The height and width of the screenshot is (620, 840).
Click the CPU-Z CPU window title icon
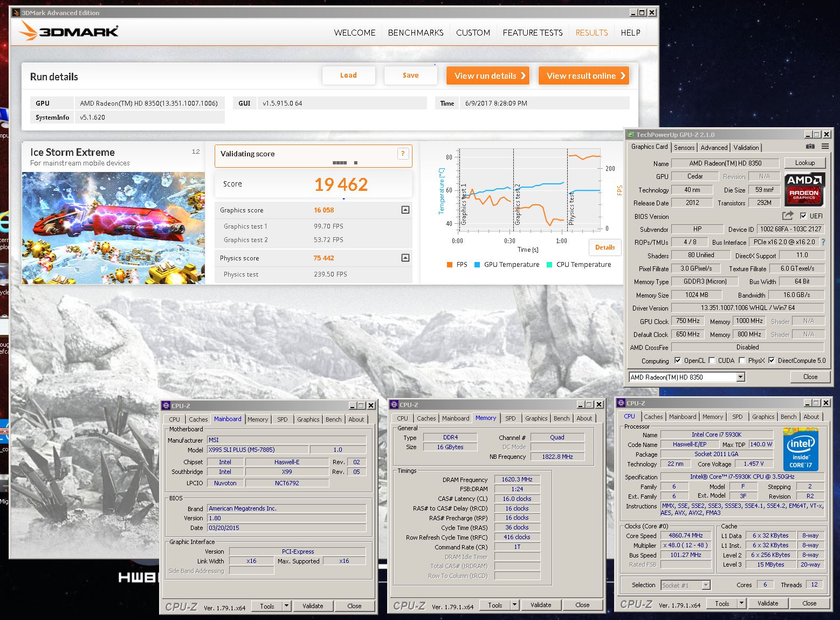[622, 403]
